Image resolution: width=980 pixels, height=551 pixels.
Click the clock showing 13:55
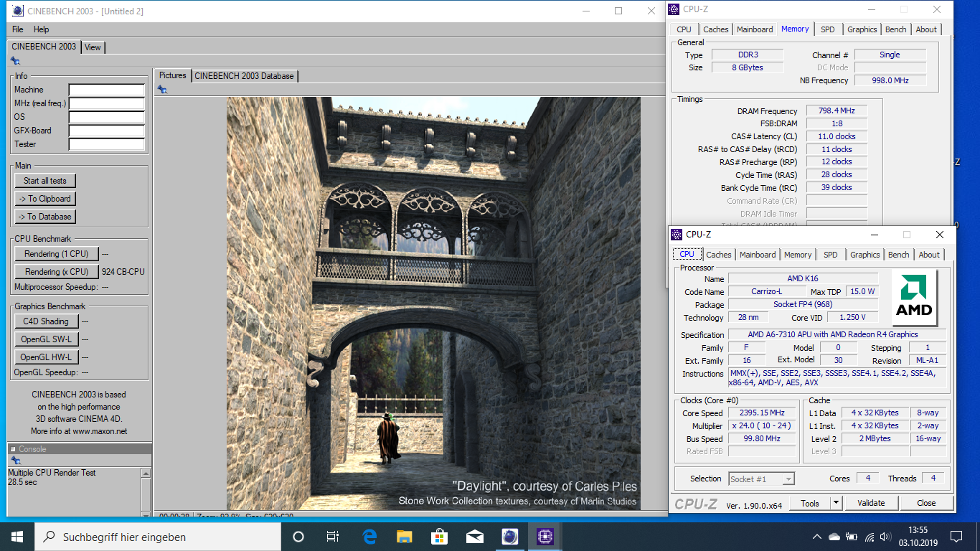[x=920, y=531]
